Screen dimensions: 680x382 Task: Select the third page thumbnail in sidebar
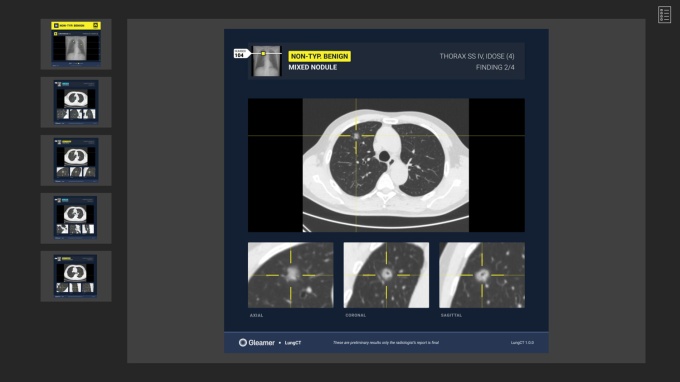(x=76, y=160)
